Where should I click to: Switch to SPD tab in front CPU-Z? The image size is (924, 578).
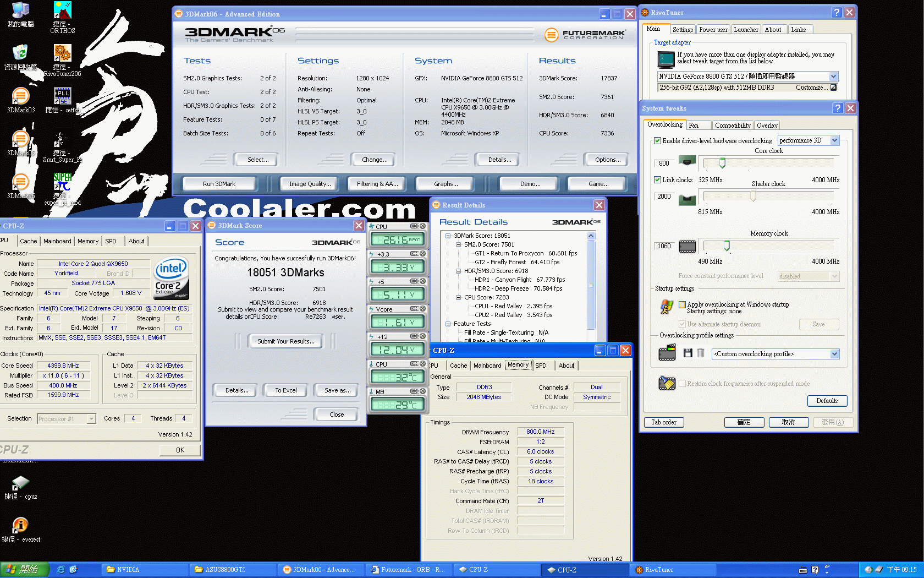coord(541,366)
